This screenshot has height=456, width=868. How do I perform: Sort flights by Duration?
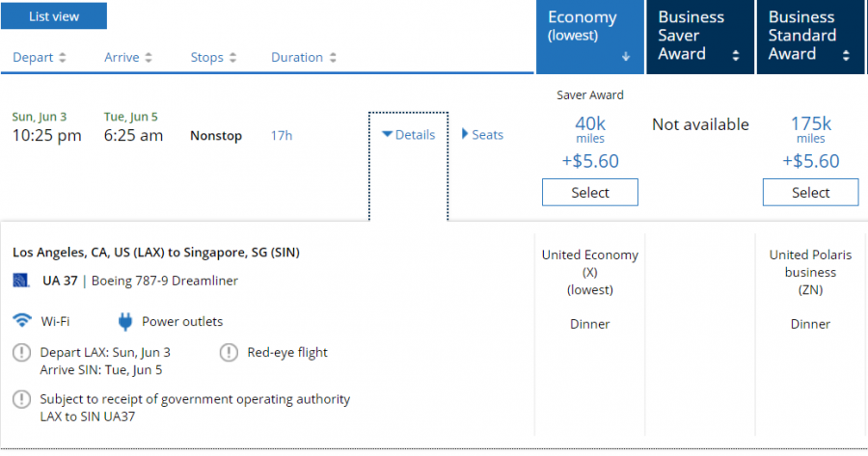(x=304, y=57)
